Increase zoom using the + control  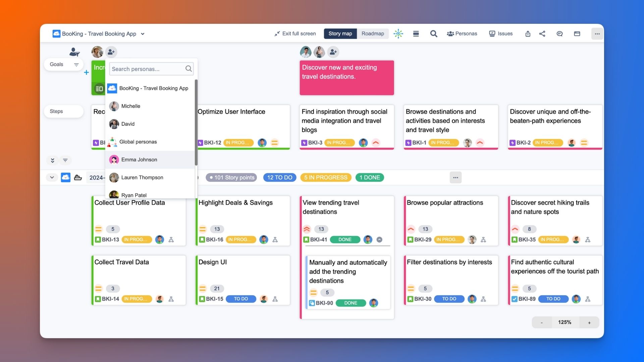coord(589,322)
